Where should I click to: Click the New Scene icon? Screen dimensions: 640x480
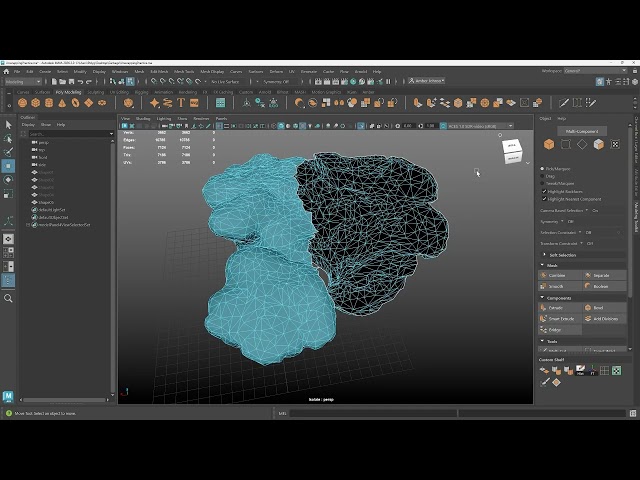click(54, 82)
